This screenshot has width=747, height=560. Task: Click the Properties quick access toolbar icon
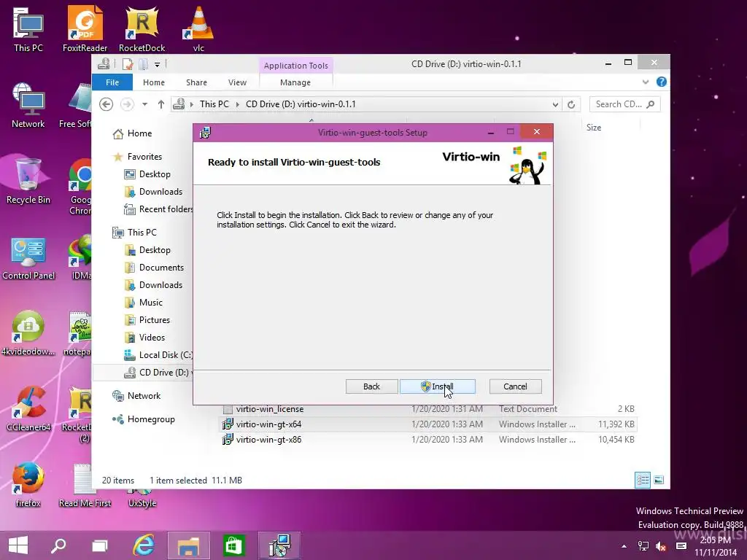127,64
